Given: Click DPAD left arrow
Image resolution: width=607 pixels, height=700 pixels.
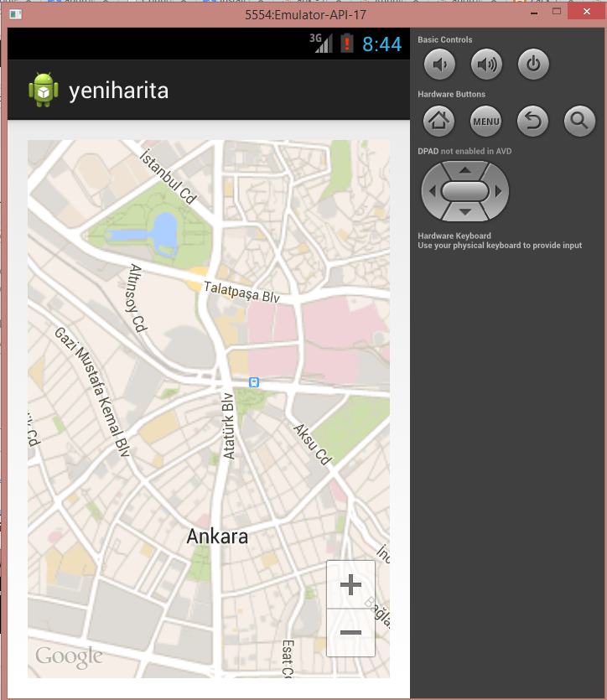Looking at the screenshot, I should [x=432, y=191].
